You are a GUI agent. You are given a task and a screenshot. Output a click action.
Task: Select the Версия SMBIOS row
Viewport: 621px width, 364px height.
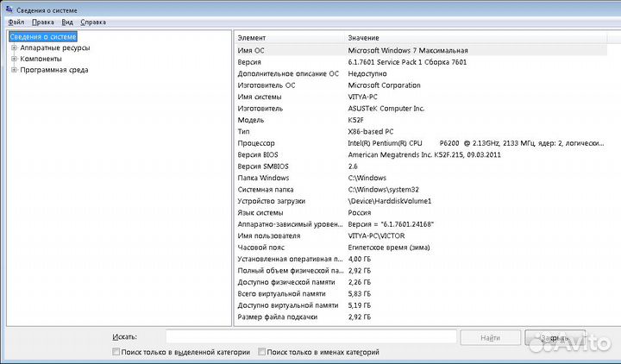(x=421, y=166)
